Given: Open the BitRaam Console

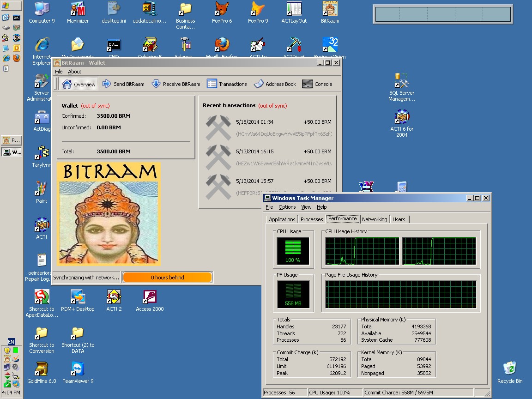Looking at the screenshot, I should 317,84.
